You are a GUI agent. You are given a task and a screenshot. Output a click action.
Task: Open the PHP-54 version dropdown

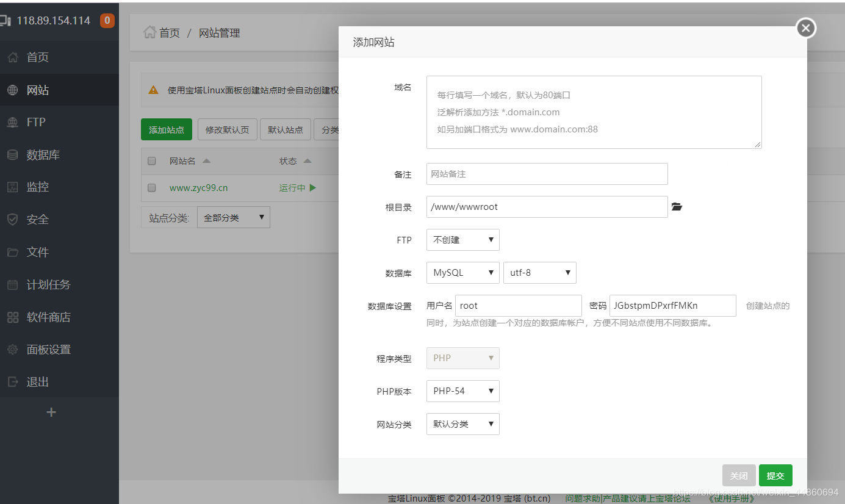(463, 391)
